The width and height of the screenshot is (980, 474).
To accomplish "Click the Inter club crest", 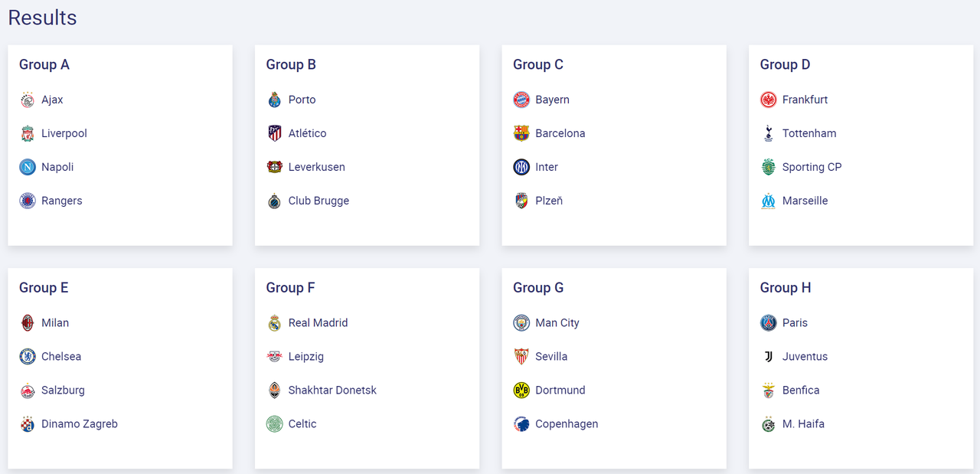I will click(x=521, y=167).
